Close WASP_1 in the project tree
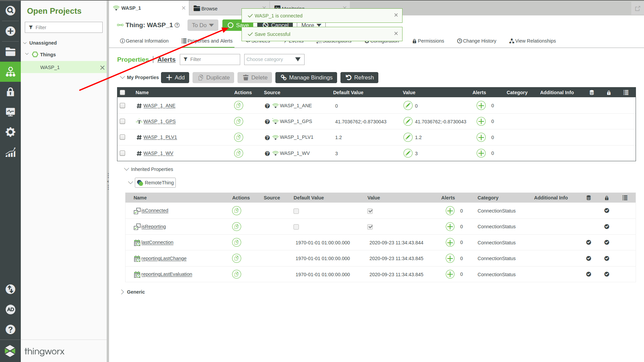Screen dimensions: 644x362 coord(102,68)
